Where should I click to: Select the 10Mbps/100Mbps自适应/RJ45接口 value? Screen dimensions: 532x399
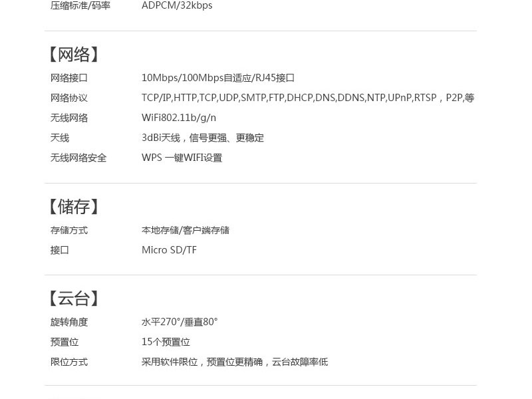click(x=218, y=78)
